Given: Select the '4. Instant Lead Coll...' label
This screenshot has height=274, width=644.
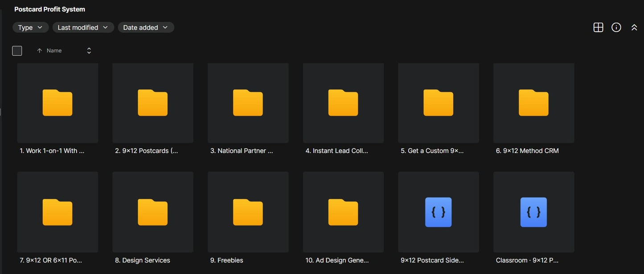Looking at the screenshot, I should pyautogui.click(x=337, y=151).
